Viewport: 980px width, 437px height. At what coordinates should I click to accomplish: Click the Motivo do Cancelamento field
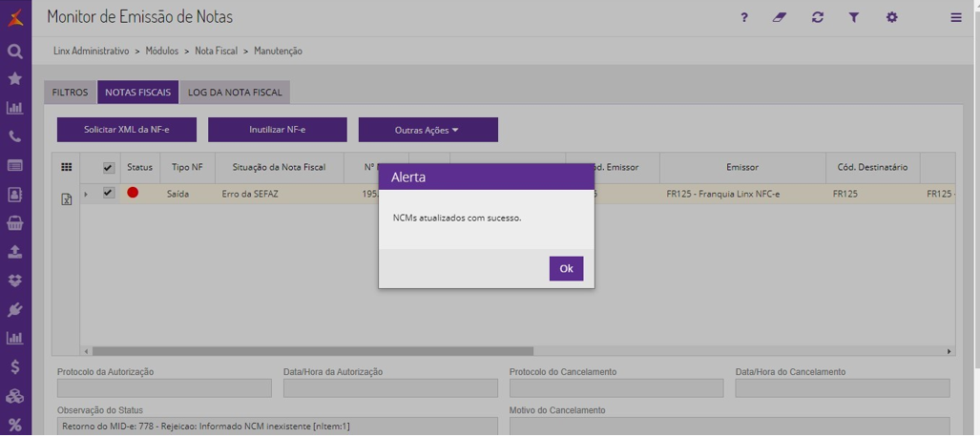729,427
